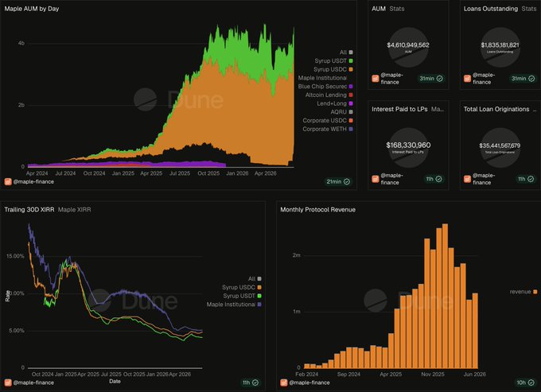Click the tallest bar in Monthly Protocol Revenue
Viewport: 541px width, 392px height.
click(445, 296)
